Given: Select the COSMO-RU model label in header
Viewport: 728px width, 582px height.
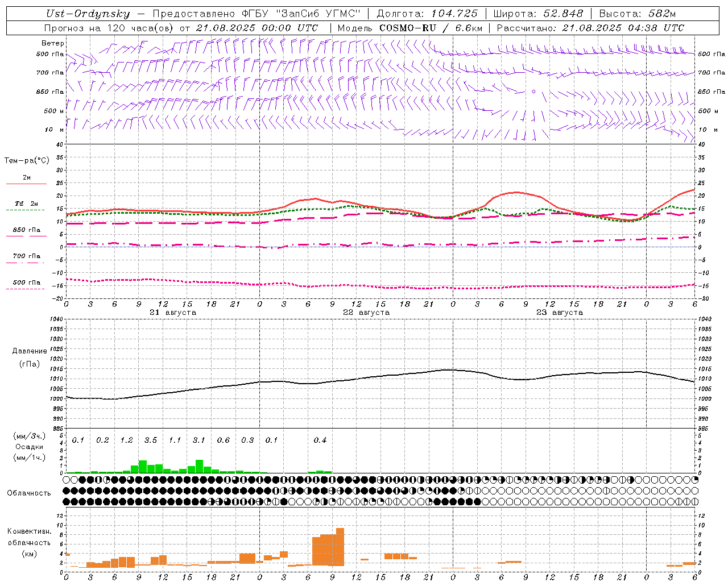Looking at the screenshot, I should [408, 28].
